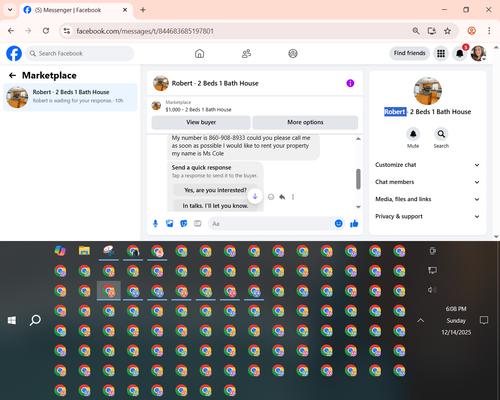Open the Facebook logo home link

pos(14,53)
